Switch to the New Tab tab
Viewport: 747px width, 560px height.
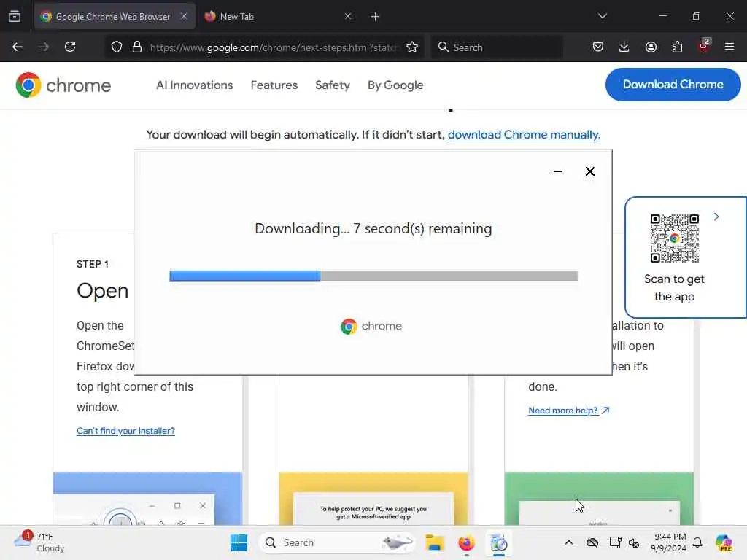[x=279, y=16]
